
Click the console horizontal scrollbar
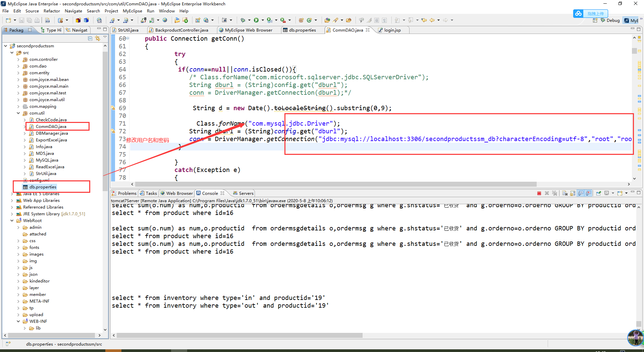pyautogui.click(x=239, y=335)
